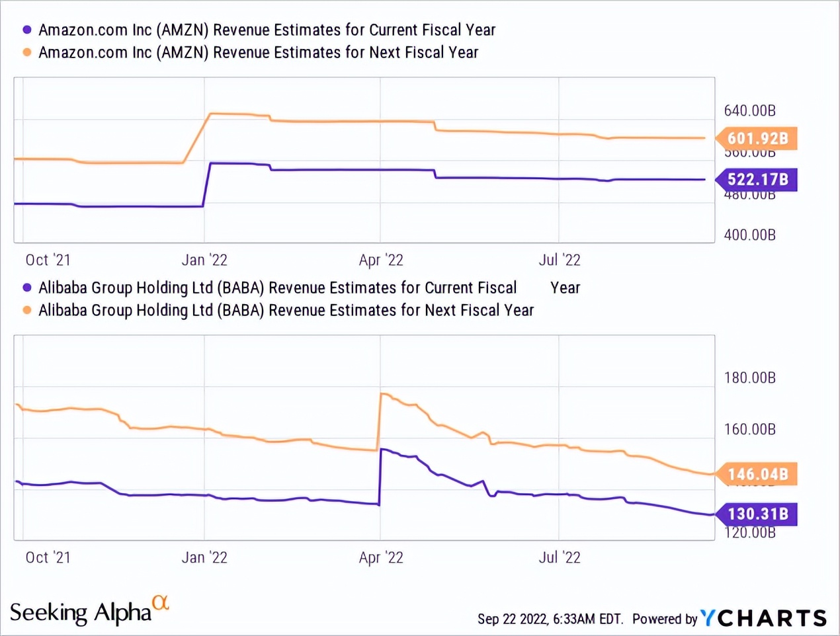The height and width of the screenshot is (636, 840).
Task: Click the orange BABA next fiscal legend dot
Action: coord(27,310)
